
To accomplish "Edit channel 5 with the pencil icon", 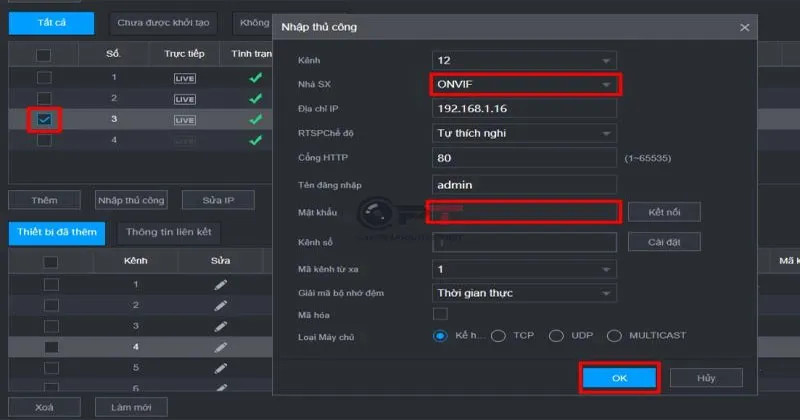I will click(221, 367).
